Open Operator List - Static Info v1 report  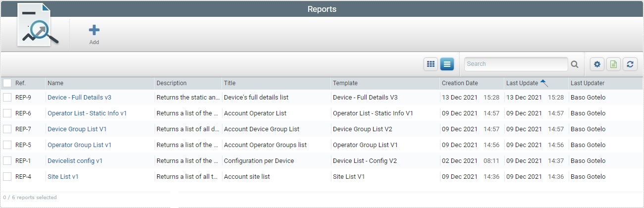click(87, 113)
